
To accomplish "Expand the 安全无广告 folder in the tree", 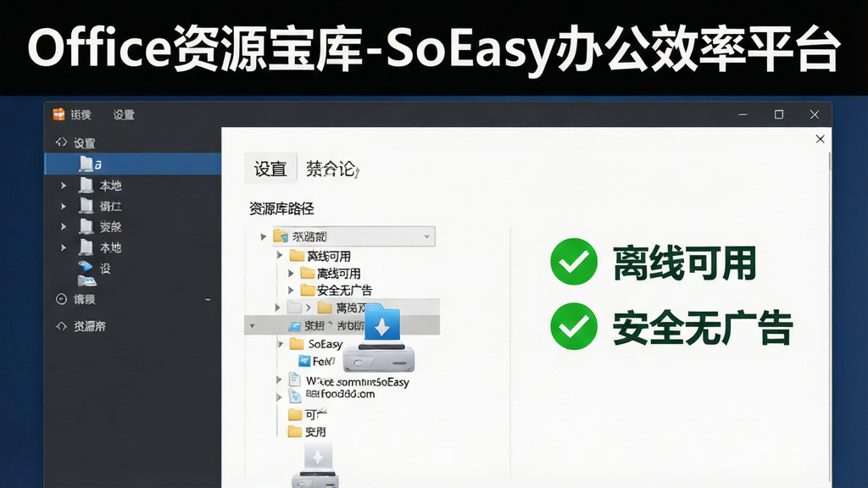I will click(x=292, y=290).
